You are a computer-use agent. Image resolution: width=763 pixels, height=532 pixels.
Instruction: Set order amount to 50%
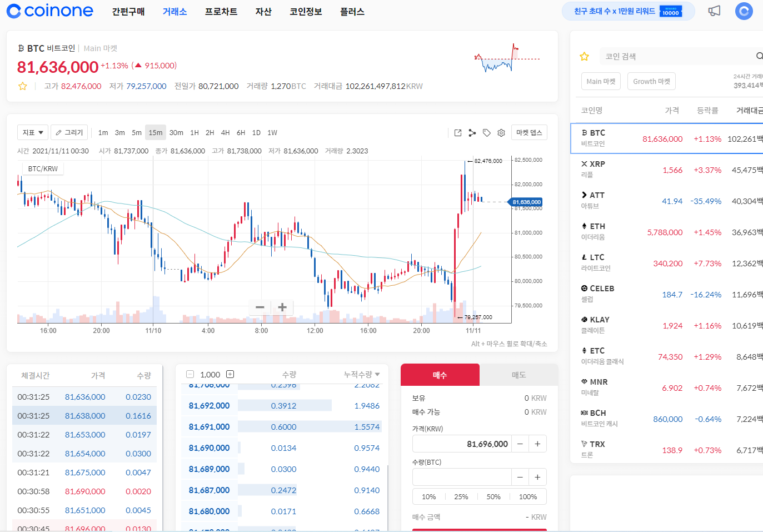coord(493,496)
